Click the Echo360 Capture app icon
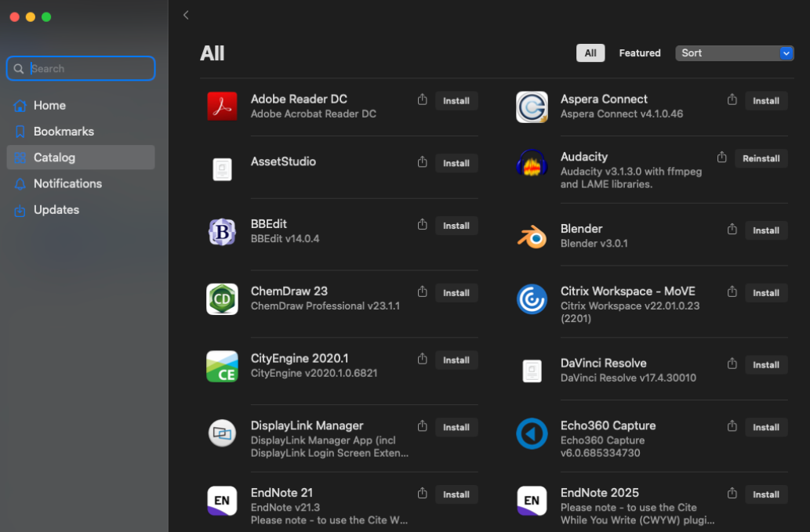 point(532,433)
